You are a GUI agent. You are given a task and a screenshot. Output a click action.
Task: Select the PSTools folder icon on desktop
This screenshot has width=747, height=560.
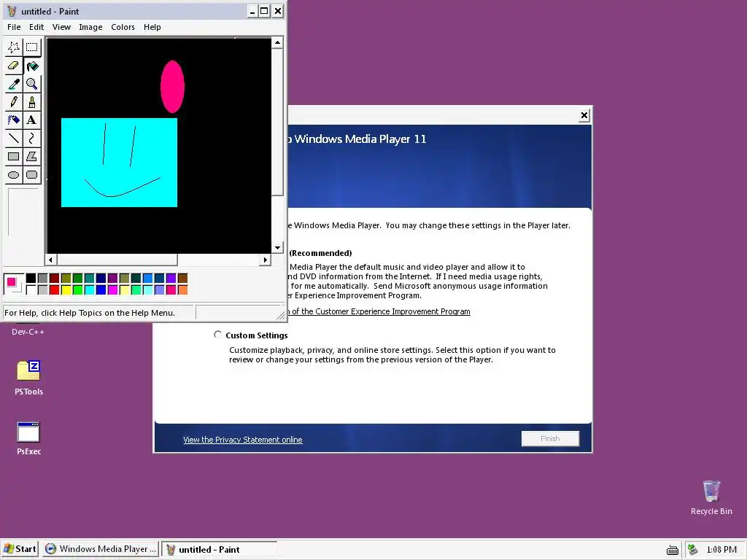(28, 371)
